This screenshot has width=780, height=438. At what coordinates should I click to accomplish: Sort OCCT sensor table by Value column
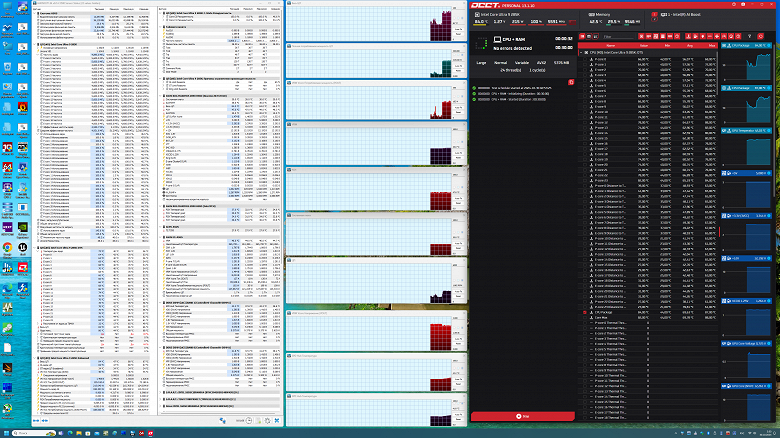click(x=644, y=45)
